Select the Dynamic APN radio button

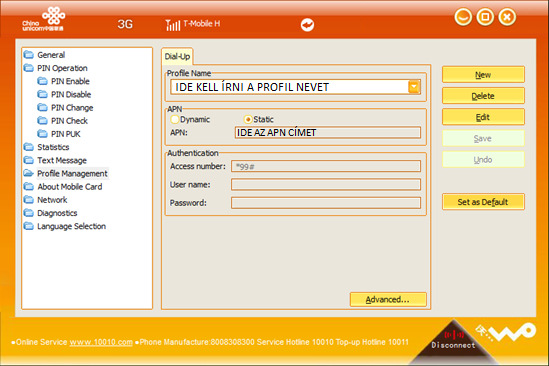174,119
